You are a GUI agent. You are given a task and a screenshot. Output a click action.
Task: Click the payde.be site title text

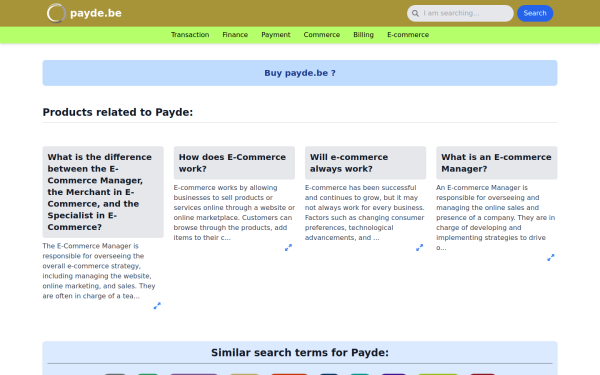(96, 13)
